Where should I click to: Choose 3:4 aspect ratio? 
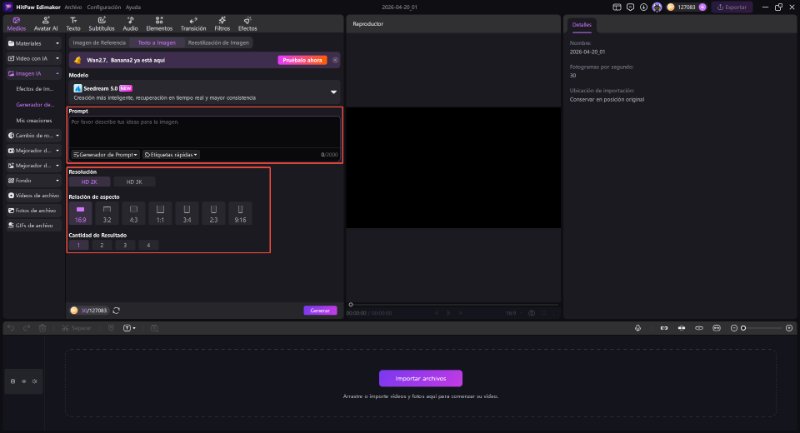187,214
